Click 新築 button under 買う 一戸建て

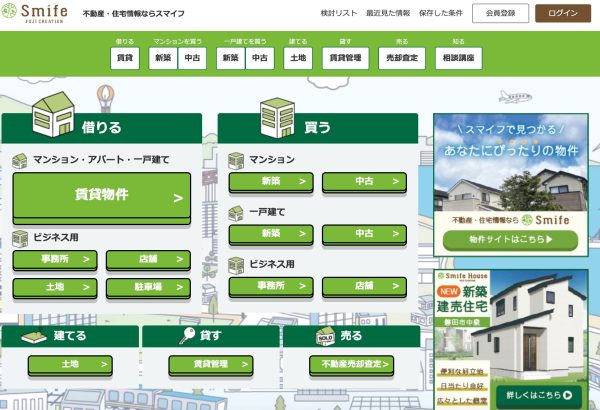(x=271, y=235)
